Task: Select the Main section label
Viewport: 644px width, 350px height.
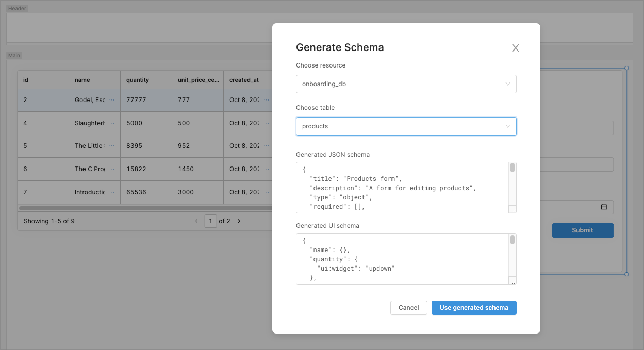Action: [14, 55]
